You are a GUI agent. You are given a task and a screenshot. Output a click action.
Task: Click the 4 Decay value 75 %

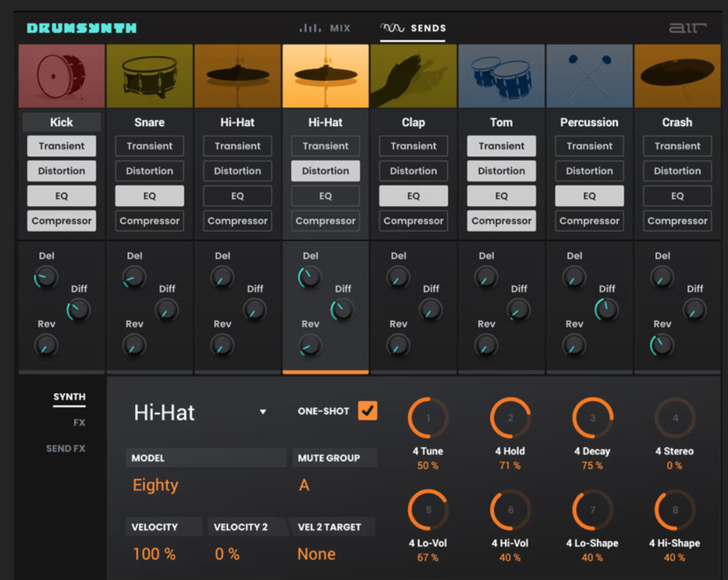coord(592,465)
